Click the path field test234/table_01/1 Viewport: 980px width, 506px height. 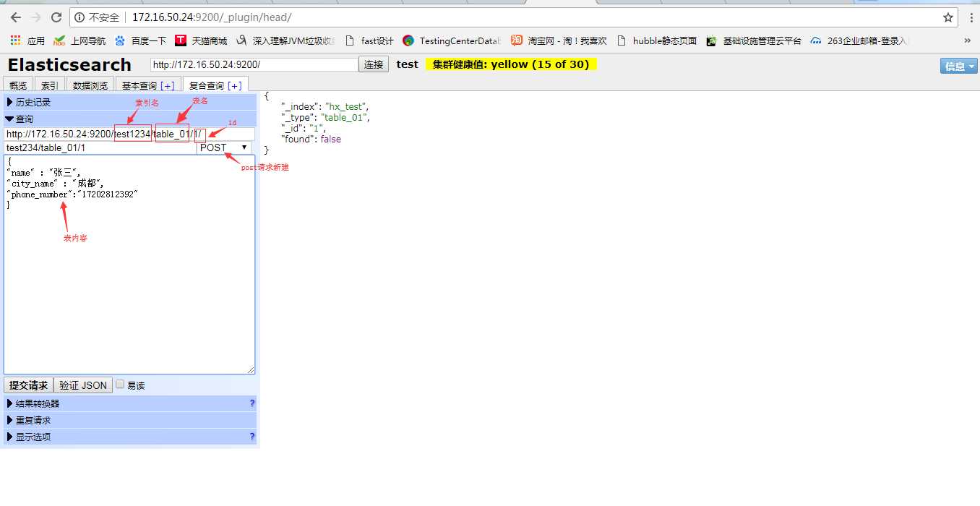click(x=100, y=147)
